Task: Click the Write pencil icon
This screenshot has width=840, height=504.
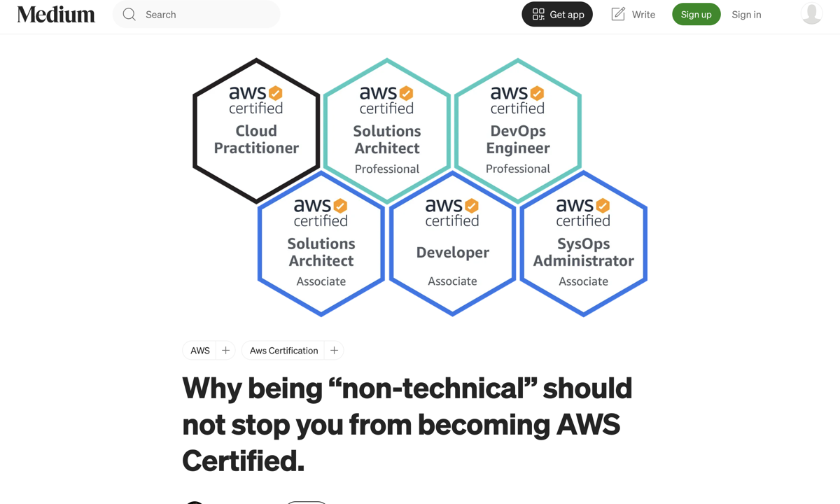Action: click(x=618, y=14)
